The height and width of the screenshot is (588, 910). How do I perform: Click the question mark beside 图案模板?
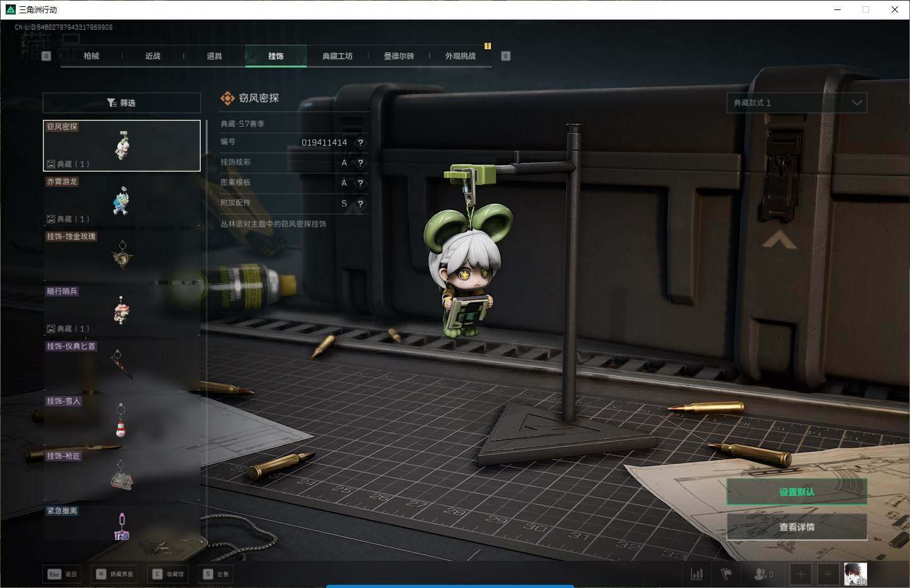(360, 183)
